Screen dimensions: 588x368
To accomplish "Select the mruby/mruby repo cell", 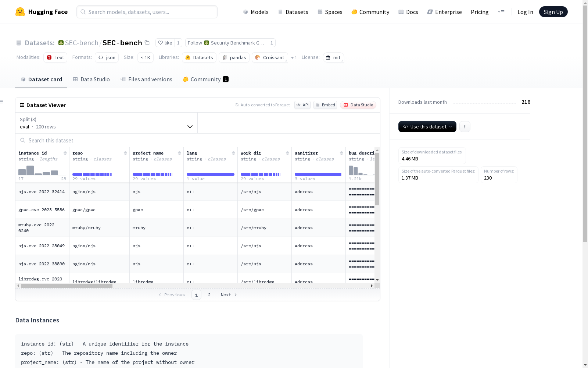I will click(x=100, y=228).
